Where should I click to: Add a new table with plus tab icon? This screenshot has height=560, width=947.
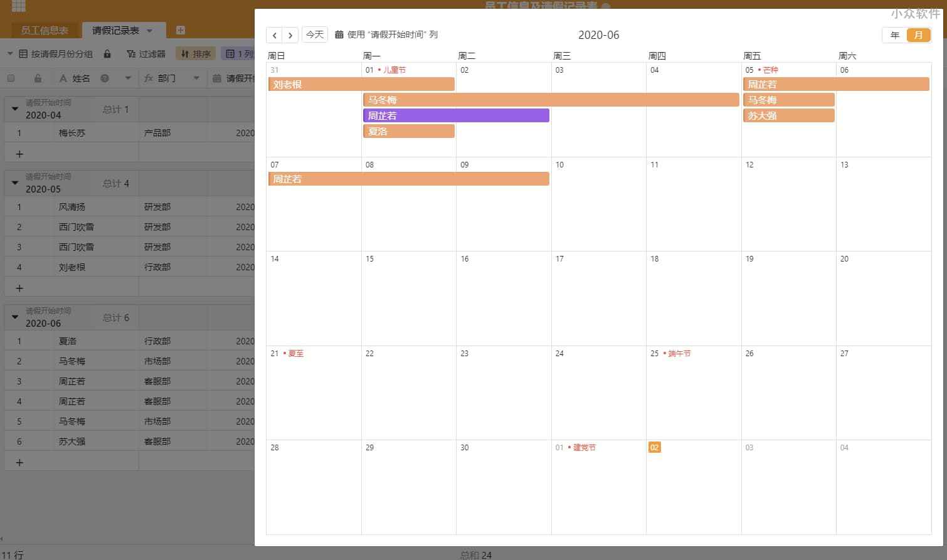(x=180, y=30)
